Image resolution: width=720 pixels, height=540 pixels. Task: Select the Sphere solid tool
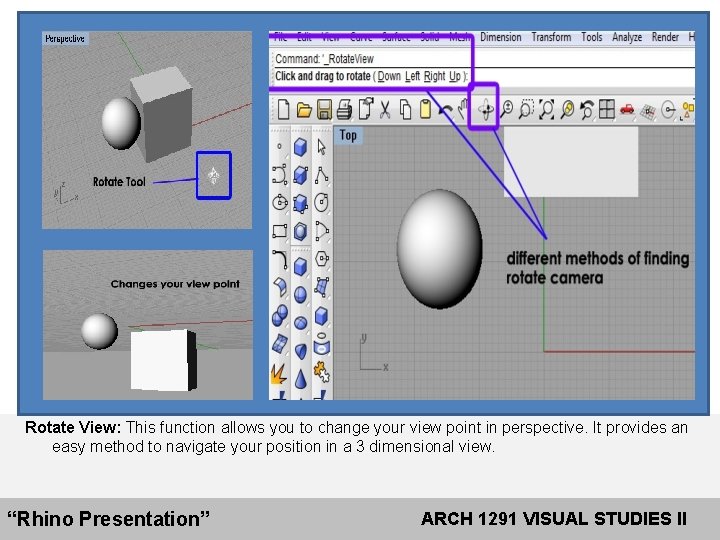[300, 294]
